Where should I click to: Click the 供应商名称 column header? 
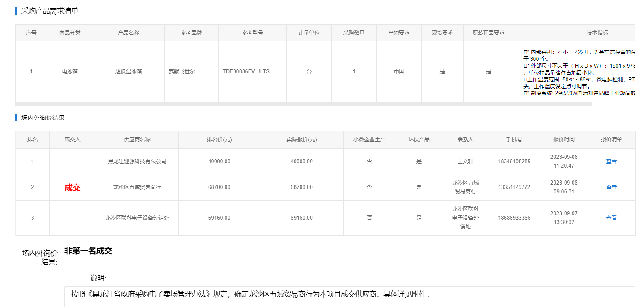coord(137,139)
